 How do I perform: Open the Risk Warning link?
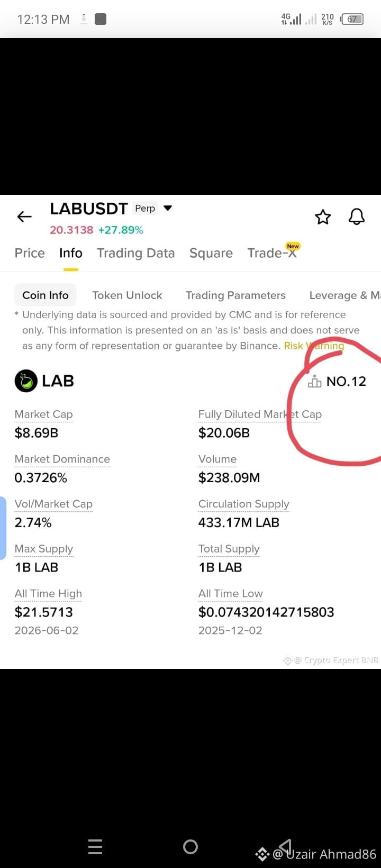click(314, 346)
